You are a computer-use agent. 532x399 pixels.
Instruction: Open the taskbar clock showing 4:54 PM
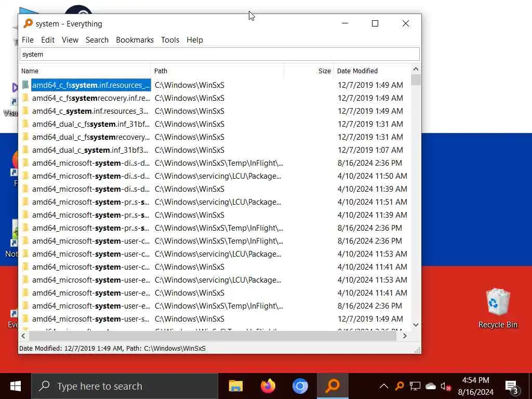[475, 386]
